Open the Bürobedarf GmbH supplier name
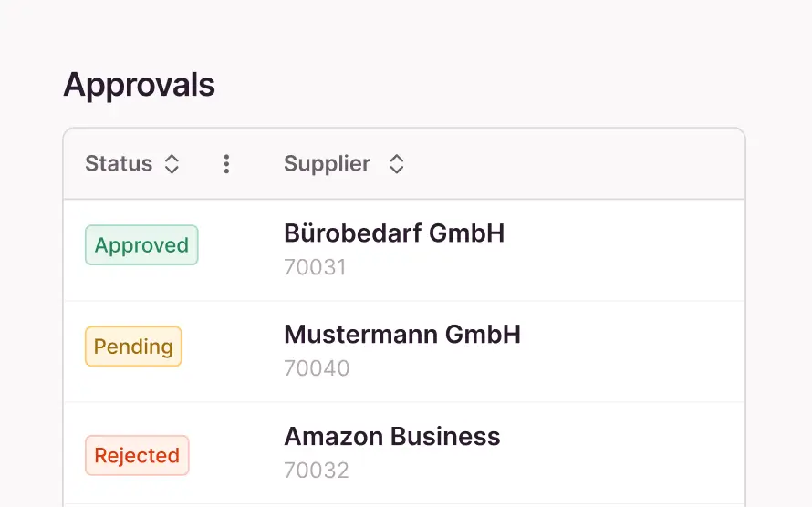Screen dimensions: 812x507 click(x=394, y=233)
